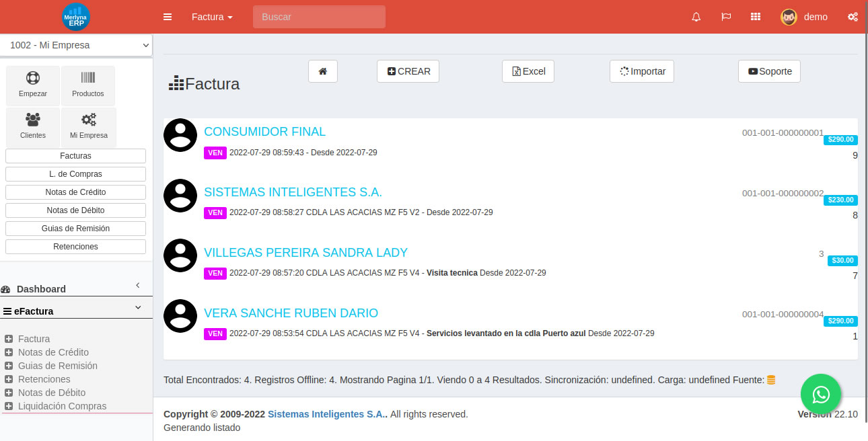Viewport: 868px width, 441px height.
Task: Open the Factura dropdown in the top bar
Action: (211, 17)
